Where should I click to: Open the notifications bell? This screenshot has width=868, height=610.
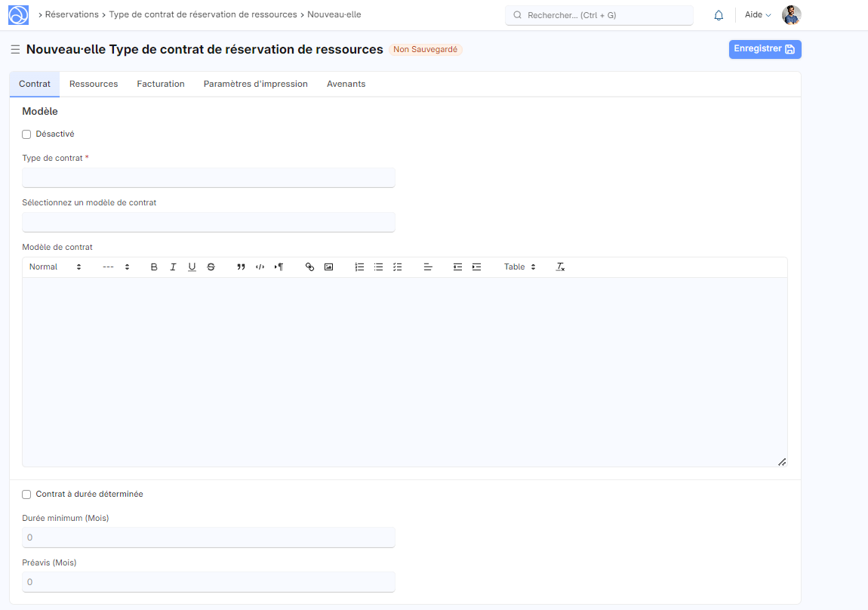pos(719,15)
